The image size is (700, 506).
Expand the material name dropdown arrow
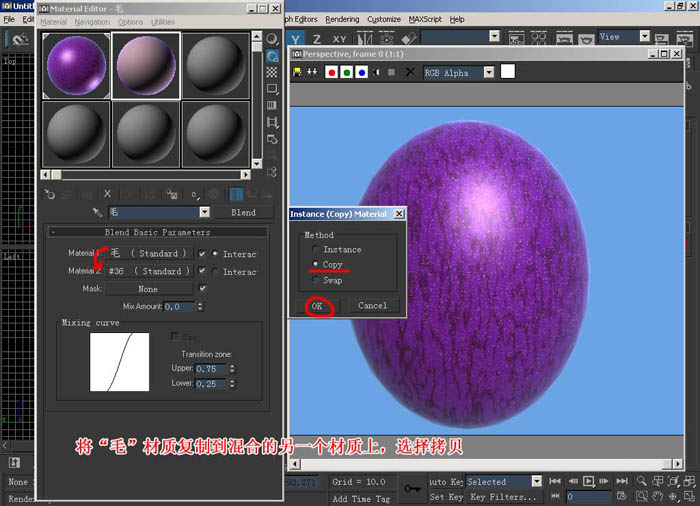(204, 212)
